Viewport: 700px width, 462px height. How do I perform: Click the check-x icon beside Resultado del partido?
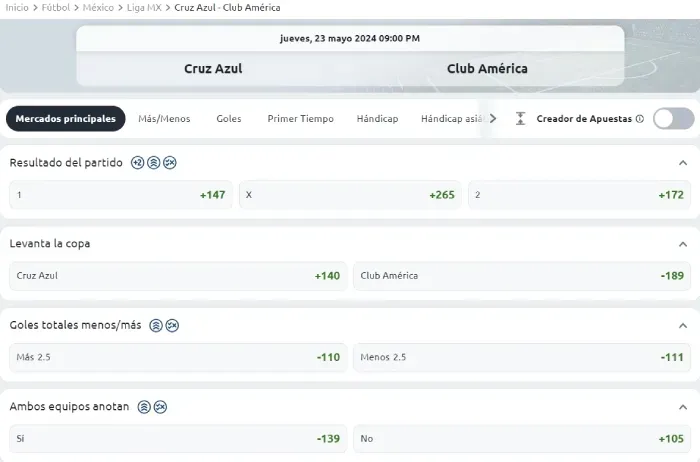point(170,163)
